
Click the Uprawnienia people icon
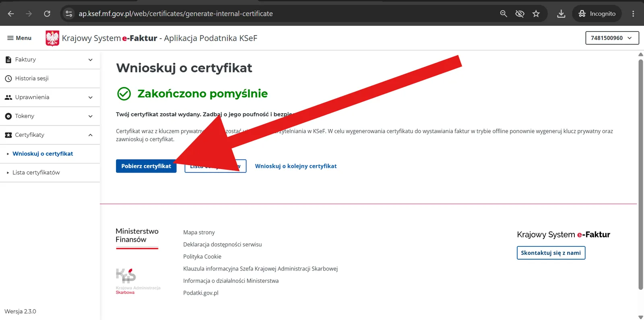click(8, 97)
